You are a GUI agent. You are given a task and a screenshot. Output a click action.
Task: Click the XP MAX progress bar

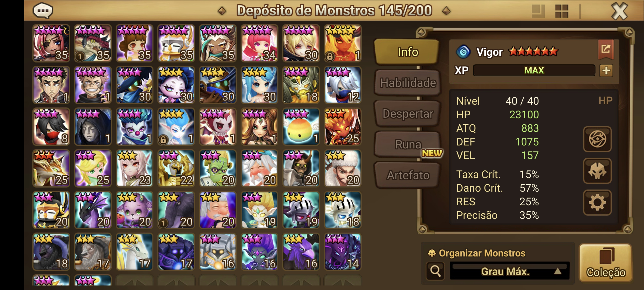(534, 70)
